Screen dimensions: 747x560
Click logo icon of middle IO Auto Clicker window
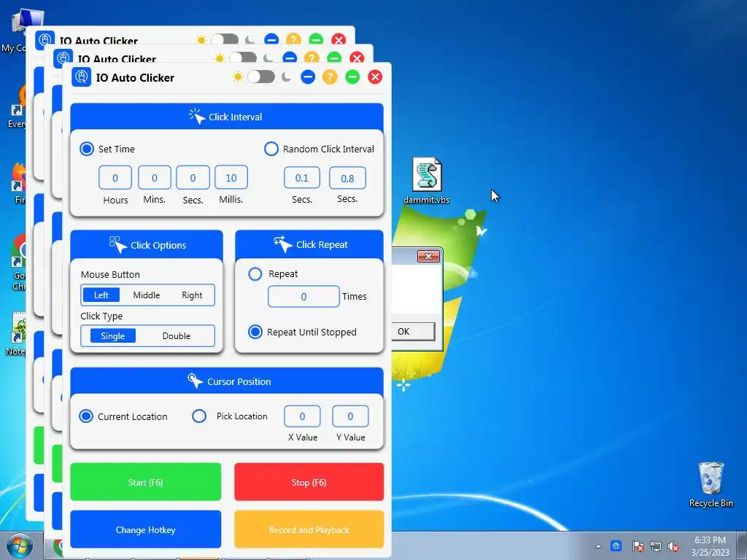[x=63, y=57]
